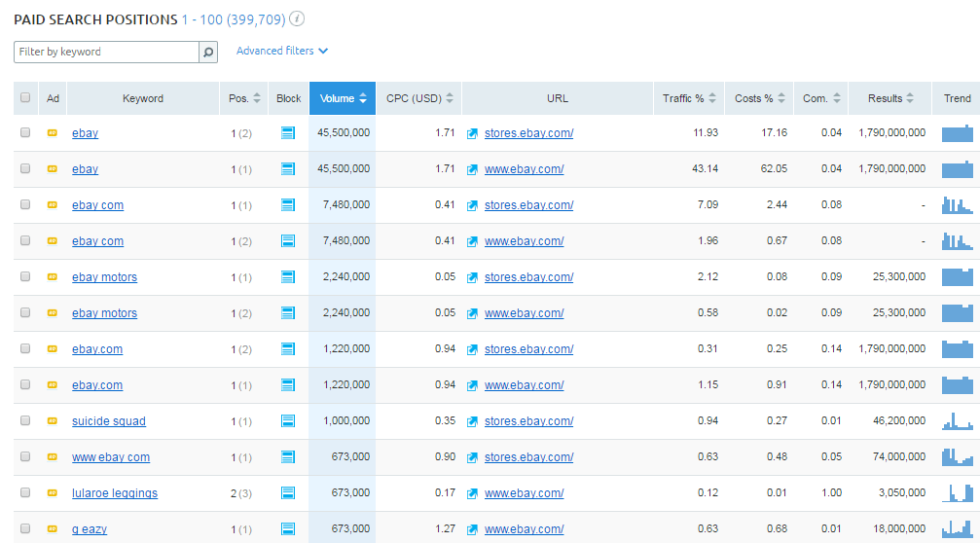This screenshot has width=980, height=543.
Task: Open external link icon in www ebay com row
Action: point(473,458)
